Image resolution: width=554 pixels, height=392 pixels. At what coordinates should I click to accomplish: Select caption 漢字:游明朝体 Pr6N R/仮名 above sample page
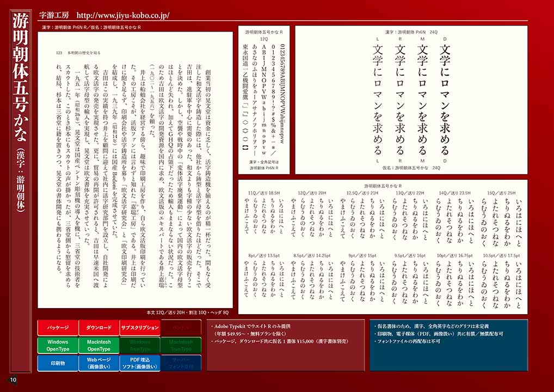(x=91, y=27)
